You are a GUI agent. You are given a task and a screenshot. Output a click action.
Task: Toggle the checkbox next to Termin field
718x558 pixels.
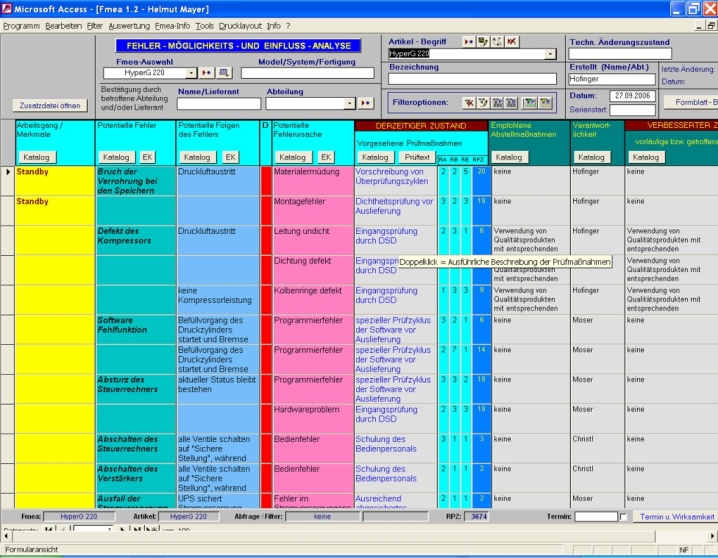click(x=624, y=517)
